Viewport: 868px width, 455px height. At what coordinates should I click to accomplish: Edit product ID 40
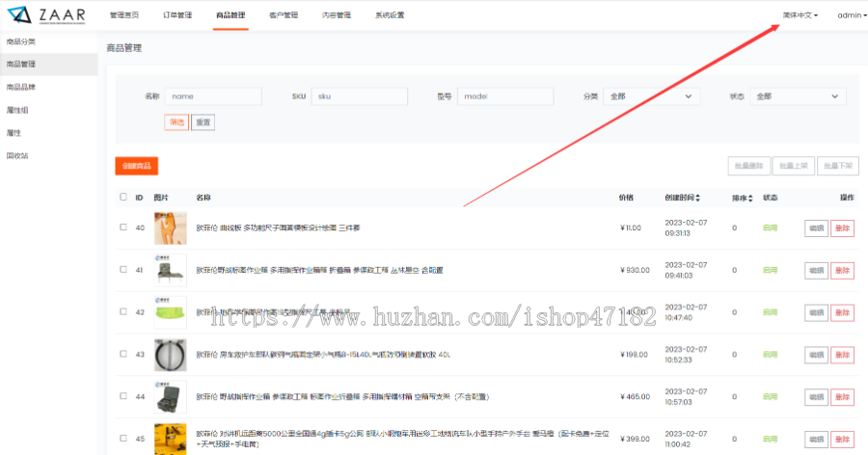point(816,228)
